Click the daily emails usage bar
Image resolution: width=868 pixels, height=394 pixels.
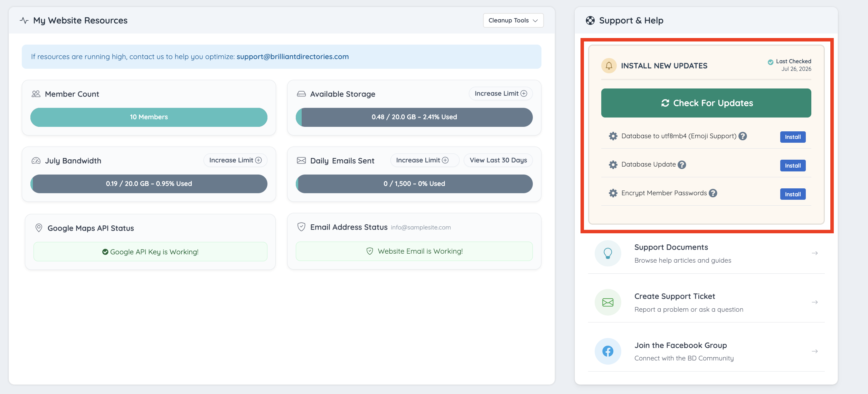click(x=414, y=184)
